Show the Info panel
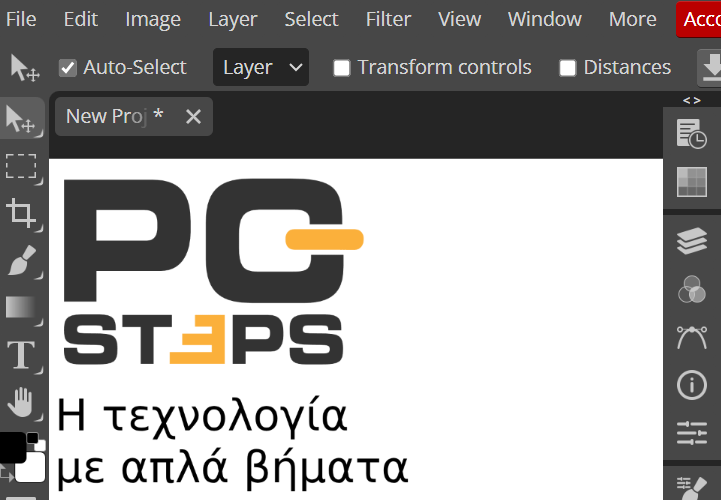 (691, 384)
